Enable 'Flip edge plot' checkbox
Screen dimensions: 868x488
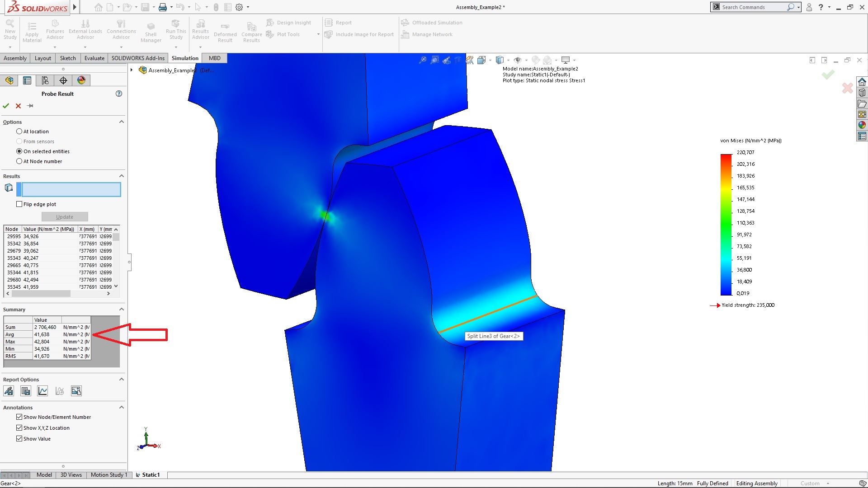19,204
